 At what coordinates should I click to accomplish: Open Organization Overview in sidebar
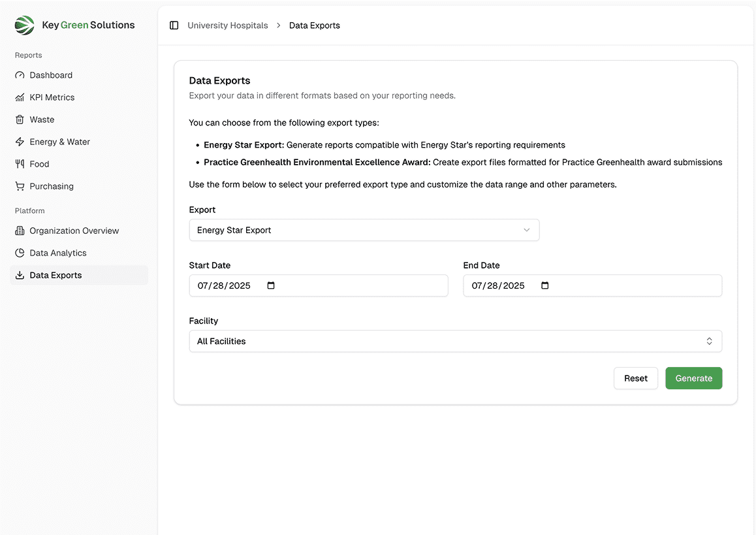pos(74,231)
